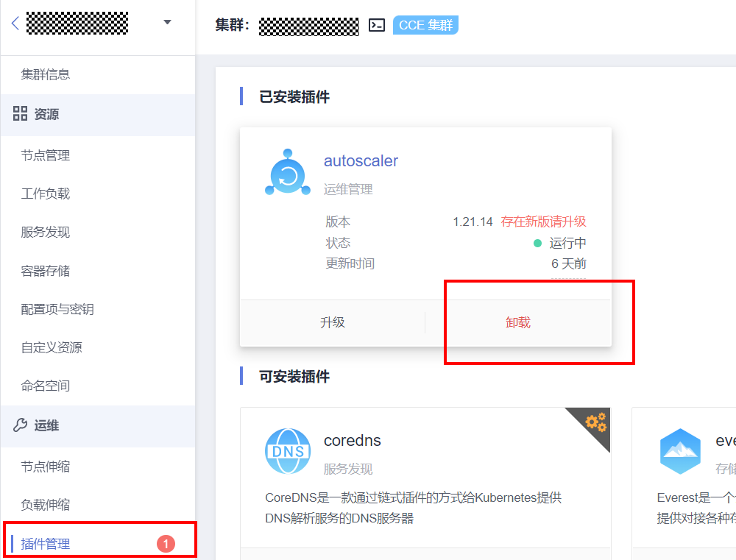Viewport: 736px width, 560px height.
Task: Click the 存在新版请升级 upgrade notice
Action: [544, 221]
